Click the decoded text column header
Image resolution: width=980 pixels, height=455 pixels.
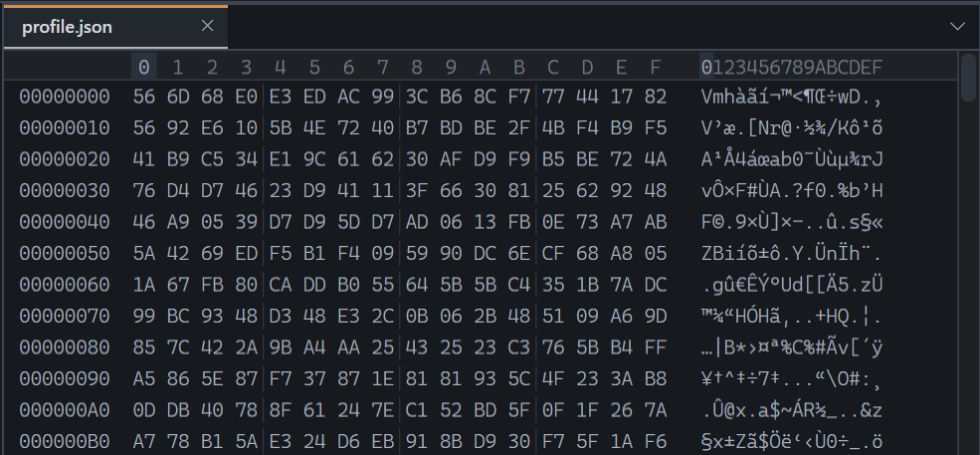point(791,67)
